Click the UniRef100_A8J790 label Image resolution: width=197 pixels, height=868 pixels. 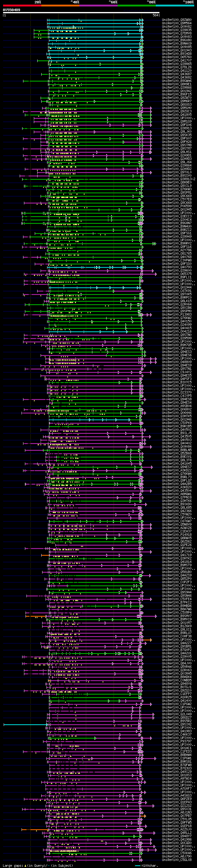tap(177, 857)
